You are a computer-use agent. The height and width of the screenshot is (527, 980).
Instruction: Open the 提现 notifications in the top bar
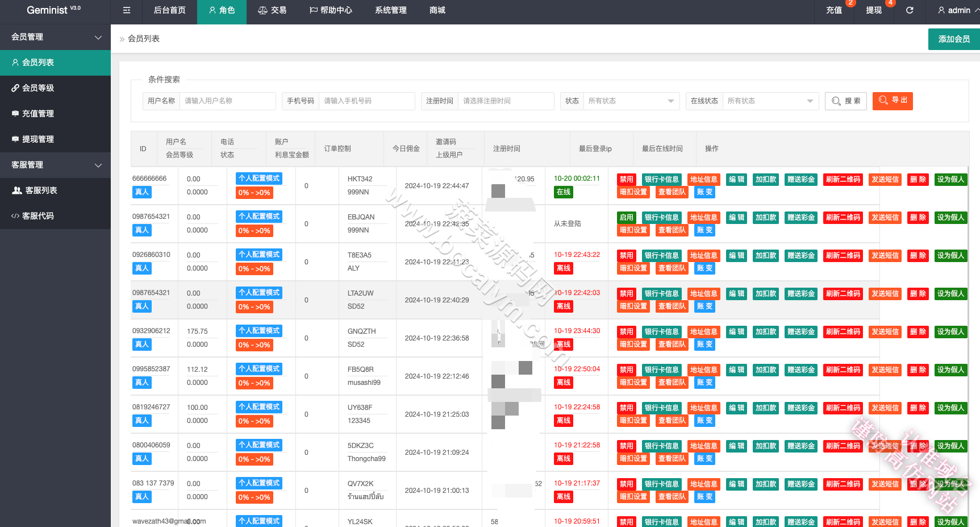click(x=874, y=10)
